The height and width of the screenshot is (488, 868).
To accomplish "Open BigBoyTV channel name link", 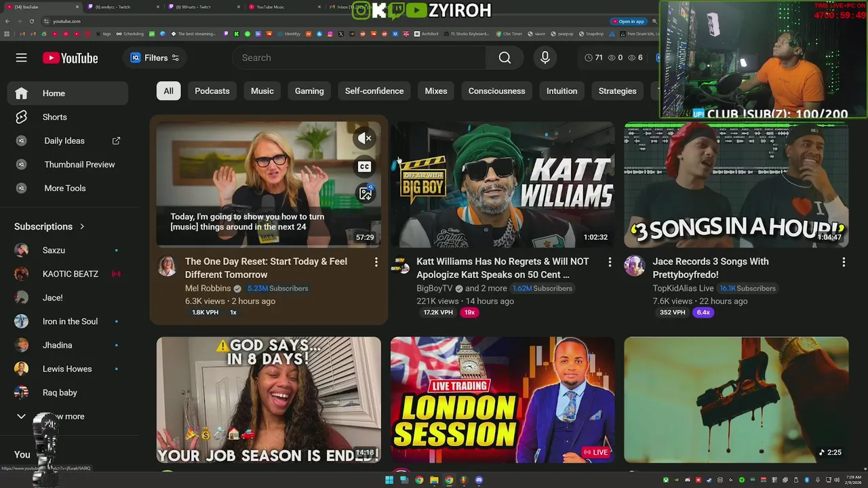I will [x=435, y=288].
